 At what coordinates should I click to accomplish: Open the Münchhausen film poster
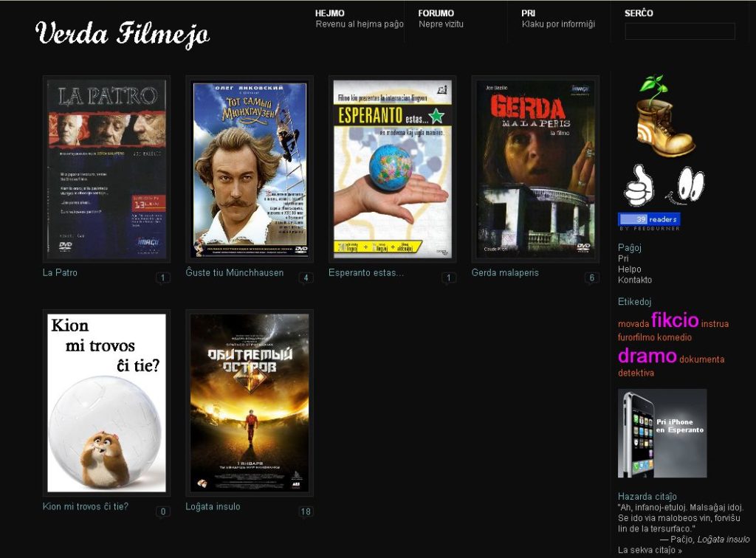[x=250, y=169]
